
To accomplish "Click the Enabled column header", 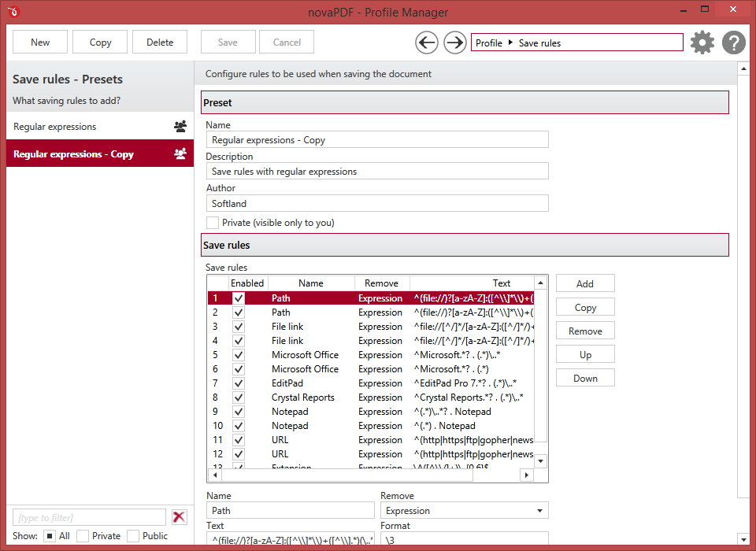I will point(247,283).
